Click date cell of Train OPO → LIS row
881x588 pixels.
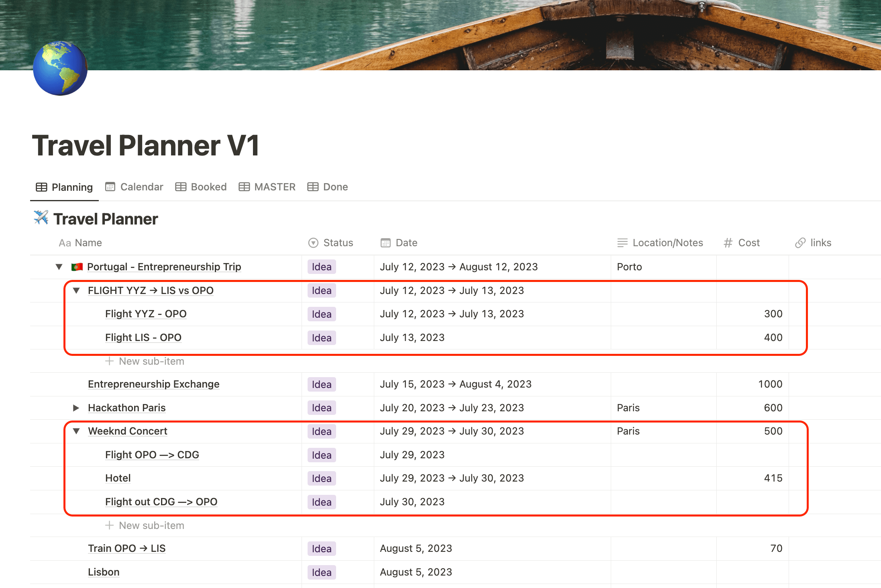tap(492, 549)
